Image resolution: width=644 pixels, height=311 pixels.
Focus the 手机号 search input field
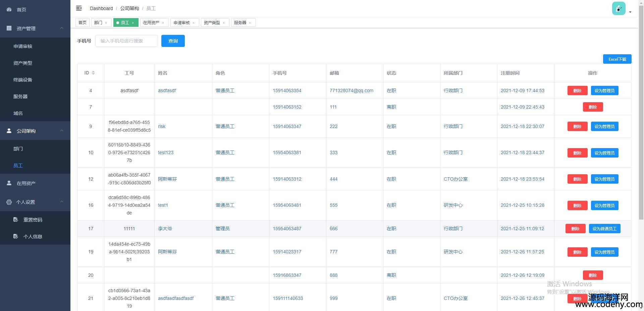tap(126, 41)
